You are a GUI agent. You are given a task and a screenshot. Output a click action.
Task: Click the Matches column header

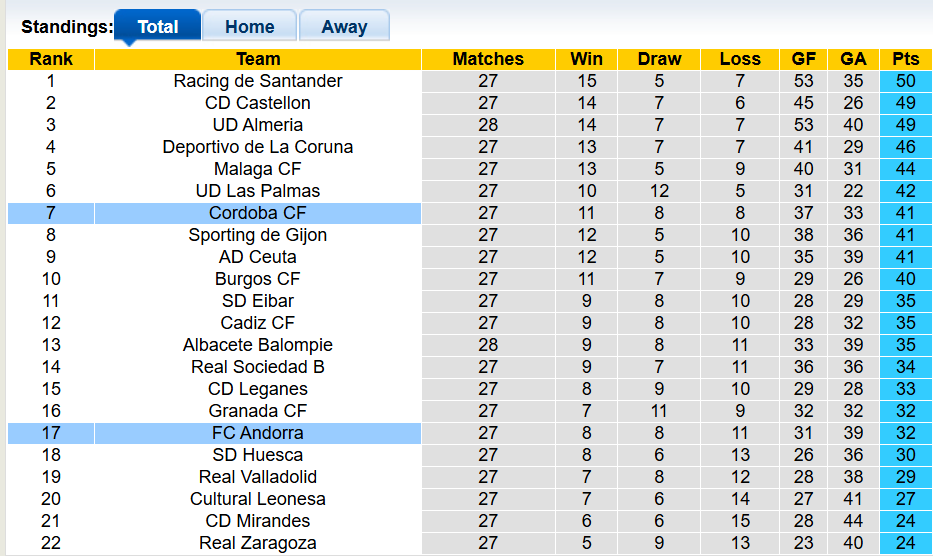488,59
